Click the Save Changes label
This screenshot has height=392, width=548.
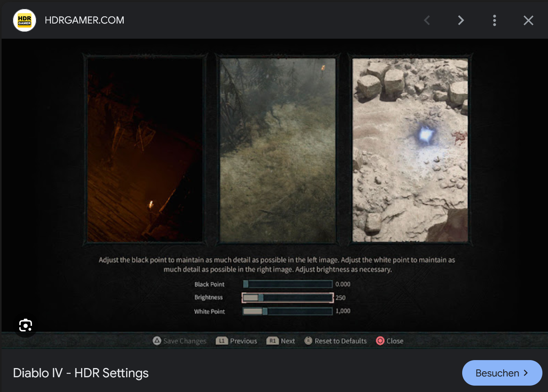185,341
